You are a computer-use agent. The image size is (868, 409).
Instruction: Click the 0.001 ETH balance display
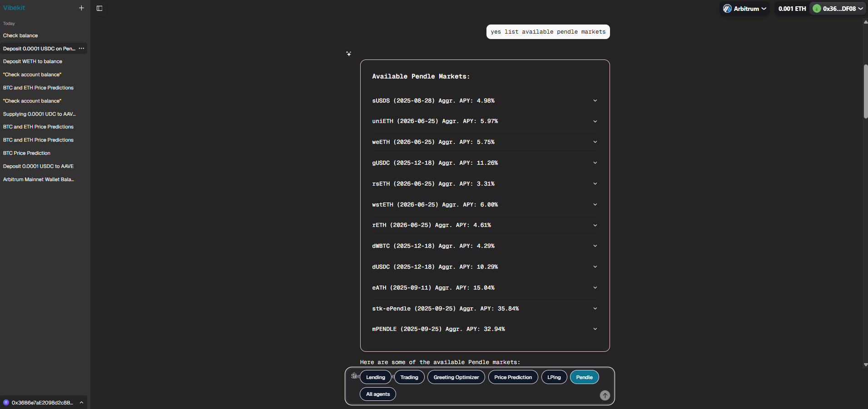[x=792, y=9]
